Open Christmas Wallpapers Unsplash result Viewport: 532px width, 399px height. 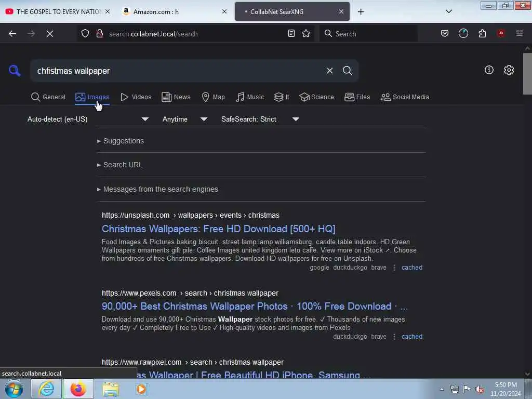pyautogui.click(x=219, y=229)
